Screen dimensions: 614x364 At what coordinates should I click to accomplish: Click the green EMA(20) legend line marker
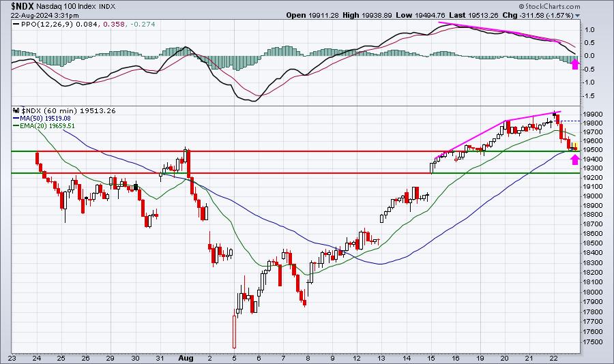[x=16, y=126]
